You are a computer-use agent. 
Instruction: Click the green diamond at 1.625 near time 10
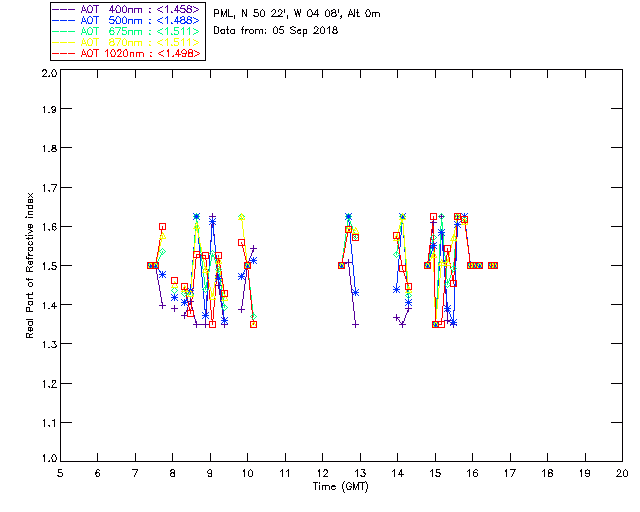click(x=242, y=216)
